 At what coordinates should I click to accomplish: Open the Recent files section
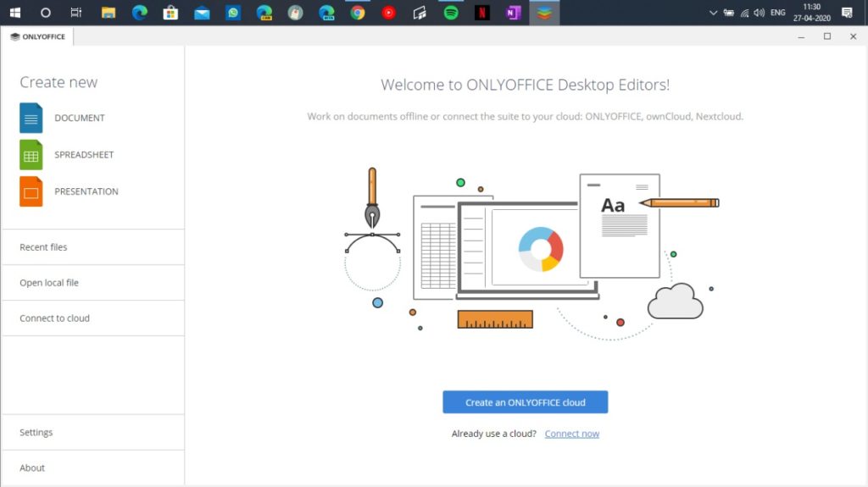click(93, 246)
